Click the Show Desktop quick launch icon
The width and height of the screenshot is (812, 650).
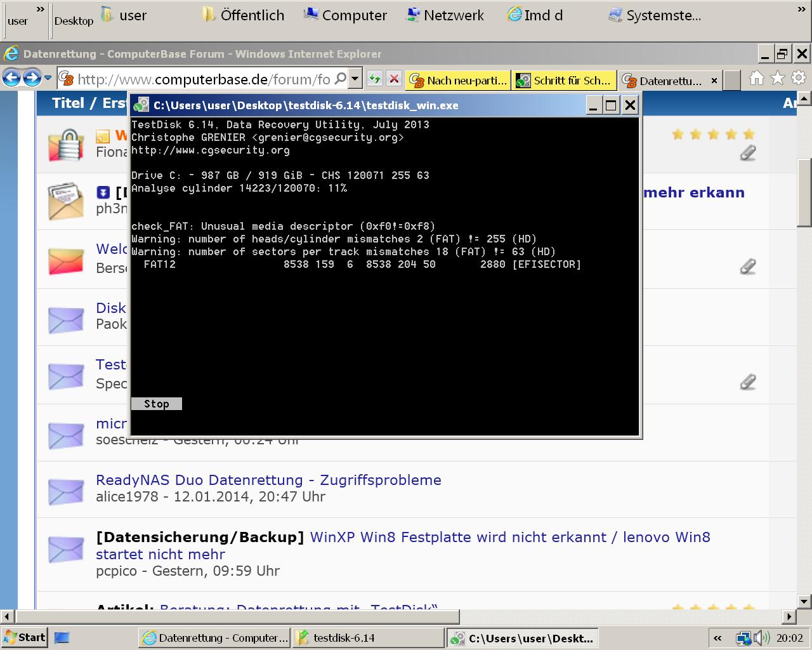point(62,637)
